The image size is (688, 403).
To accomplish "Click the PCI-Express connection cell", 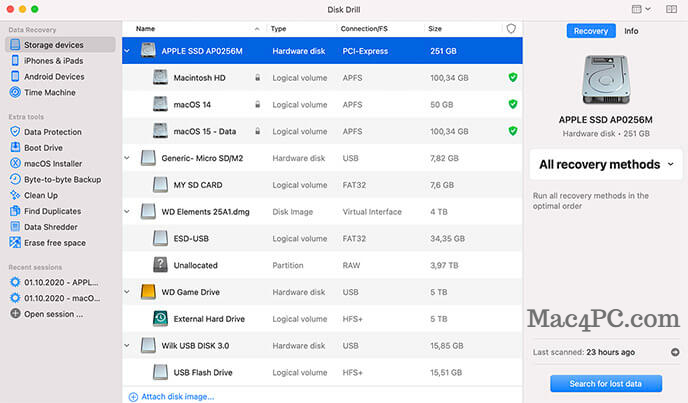I will point(365,51).
